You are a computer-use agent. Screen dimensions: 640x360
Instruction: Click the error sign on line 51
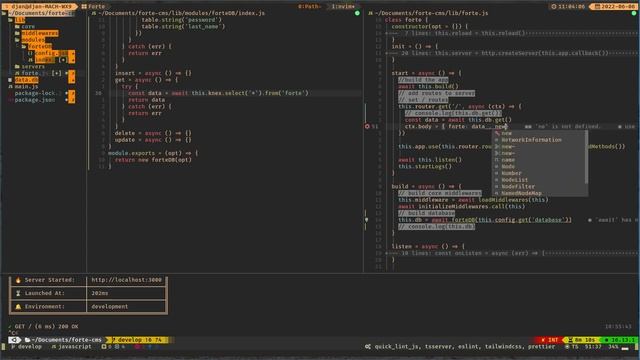tap(367, 127)
